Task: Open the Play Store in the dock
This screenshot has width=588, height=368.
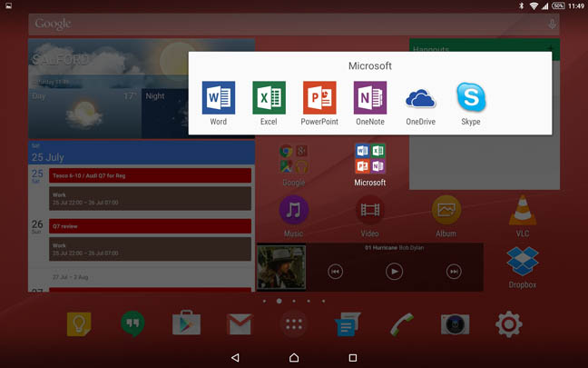Action: [186, 323]
